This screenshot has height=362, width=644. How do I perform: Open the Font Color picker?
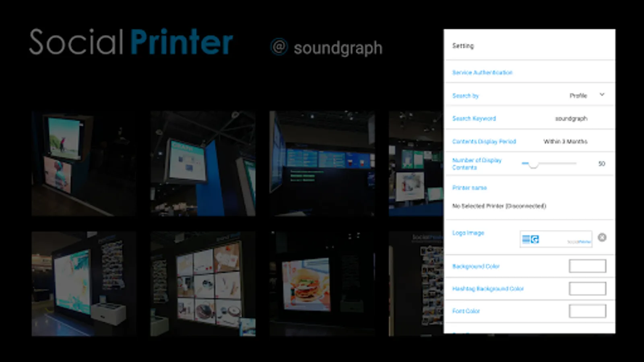pos(587,311)
